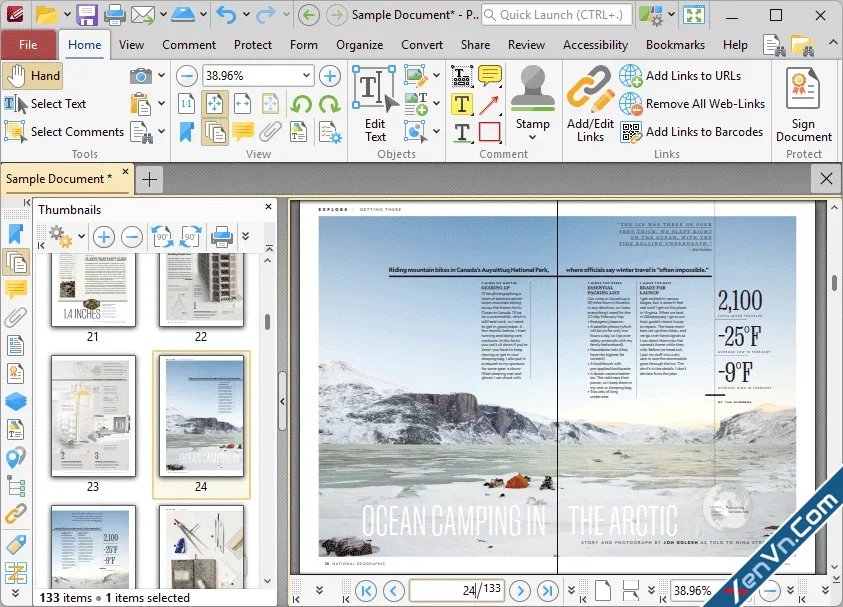This screenshot has width=843, height=607.
Task: Choose the Underline Text tool
Action: click(x=462, y=132)
